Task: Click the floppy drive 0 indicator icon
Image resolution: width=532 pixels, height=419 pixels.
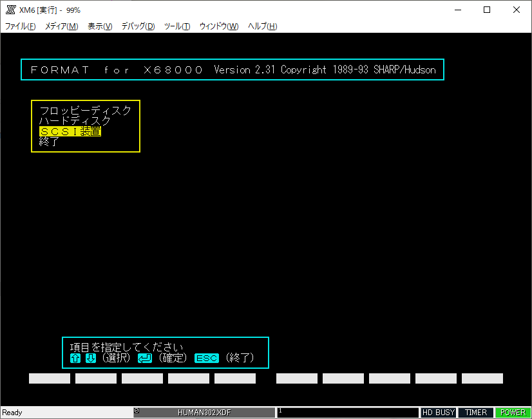Action: [x=137, y=411]
